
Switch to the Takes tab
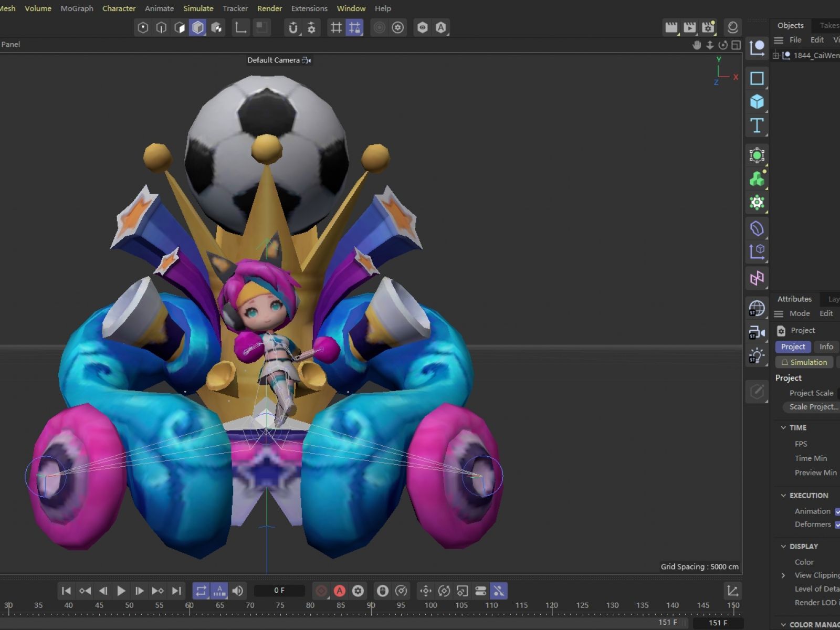(x=829, y=26)
